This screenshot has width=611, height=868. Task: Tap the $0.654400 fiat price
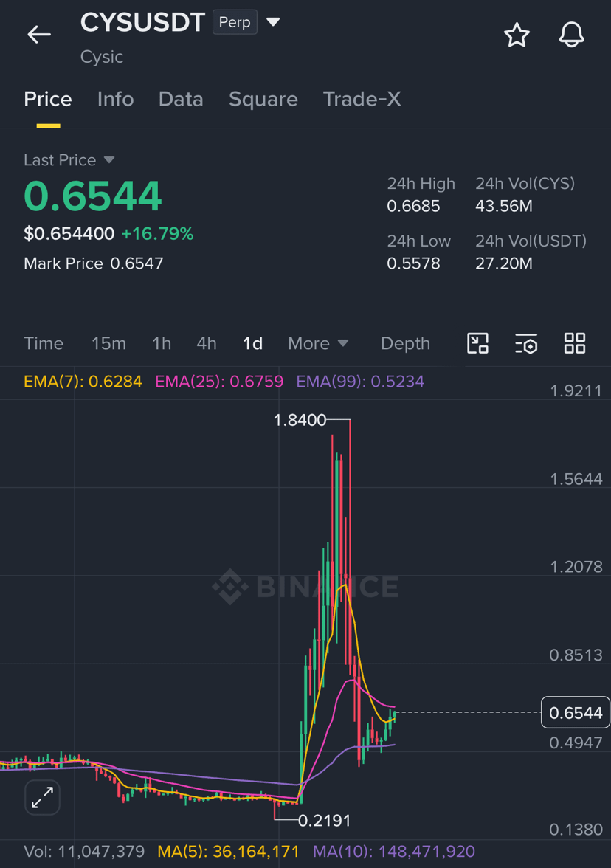(69, 233)
